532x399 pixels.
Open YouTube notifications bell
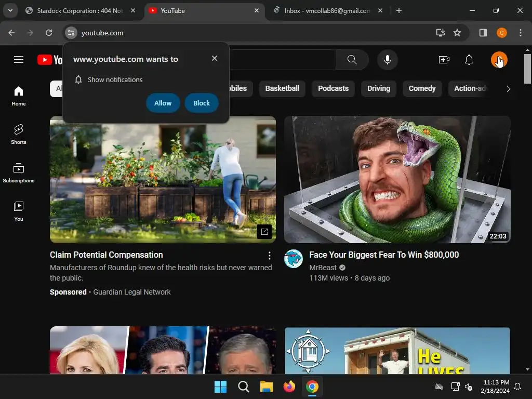point(469,60)
